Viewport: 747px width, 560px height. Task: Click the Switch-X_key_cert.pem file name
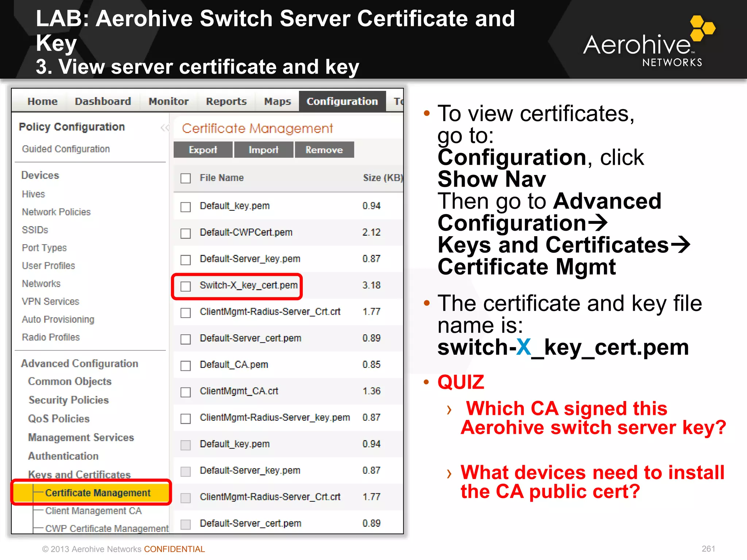[x=249, y=285]
